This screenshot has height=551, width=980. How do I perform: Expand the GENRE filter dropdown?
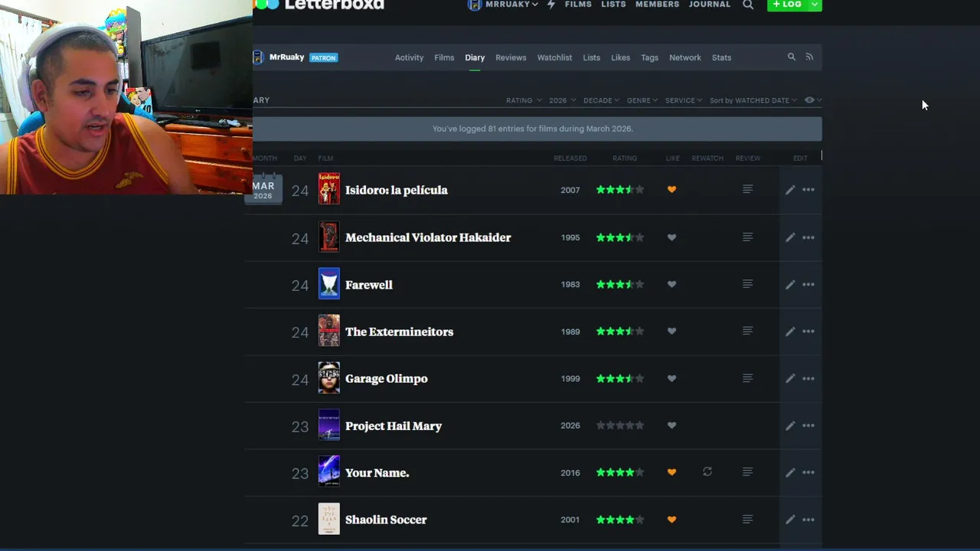pyautogui.click(x=643, y=100)
